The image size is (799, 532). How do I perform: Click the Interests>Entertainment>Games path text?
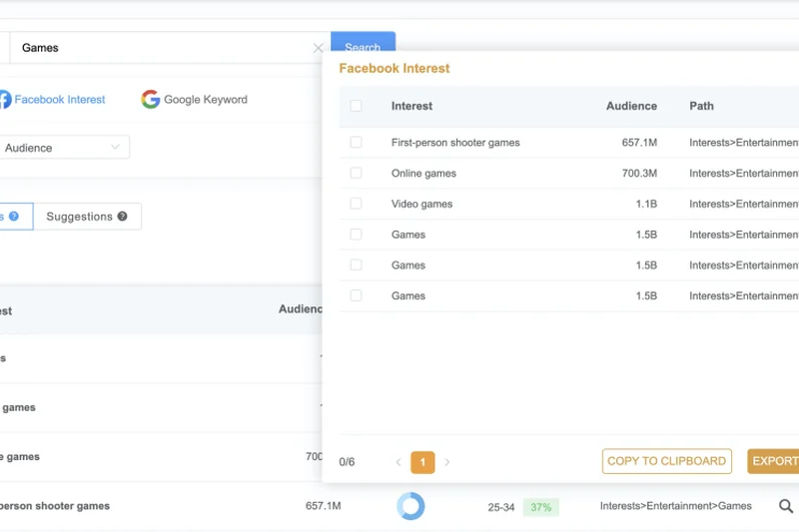tap(676, 505)
